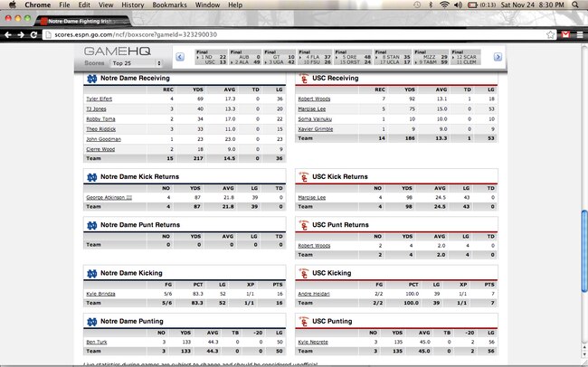Open the Help menu
588x367 pixels.
(235, 5)
